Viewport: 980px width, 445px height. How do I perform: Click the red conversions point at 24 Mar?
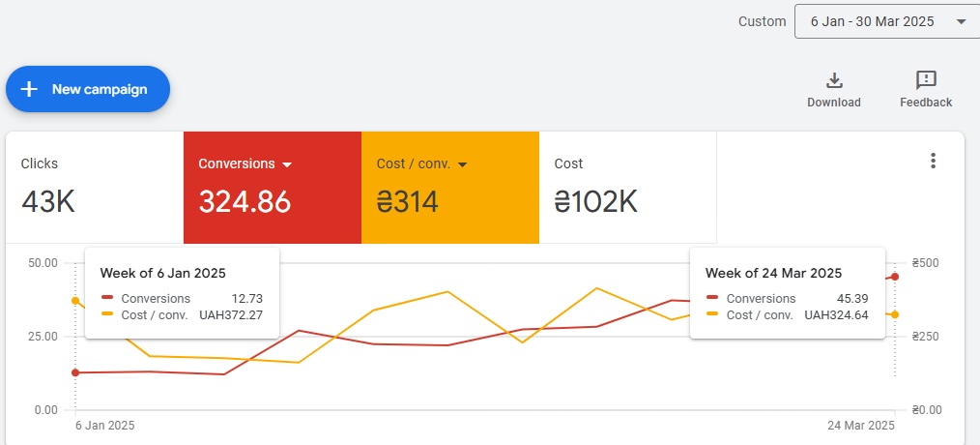(894, 277)
